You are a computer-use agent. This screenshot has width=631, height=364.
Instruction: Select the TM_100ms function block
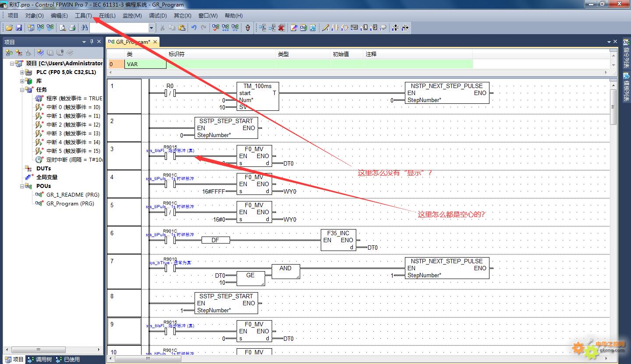click(x=258, y=96)
